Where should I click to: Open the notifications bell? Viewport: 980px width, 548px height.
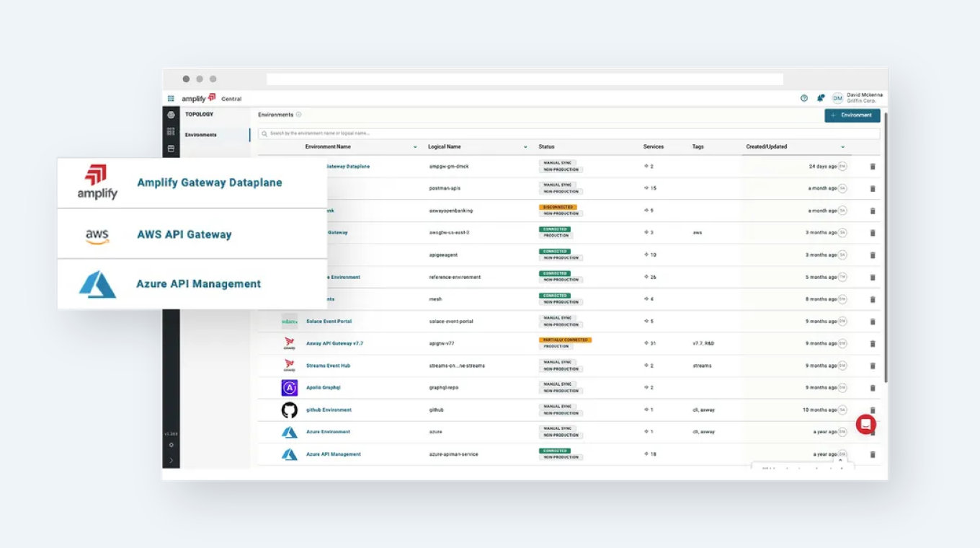pyautogui.click(x=821, y=98)
